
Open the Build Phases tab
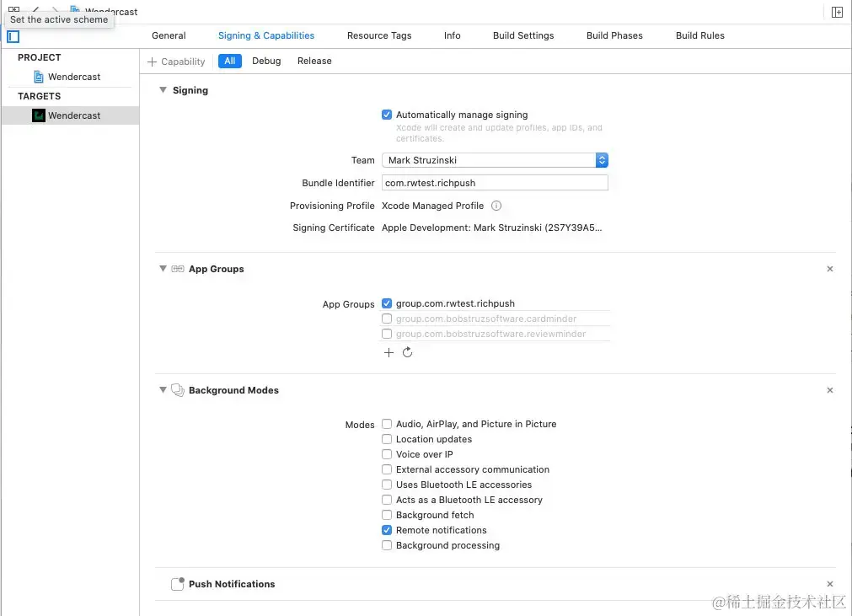(x=614, y=35)
